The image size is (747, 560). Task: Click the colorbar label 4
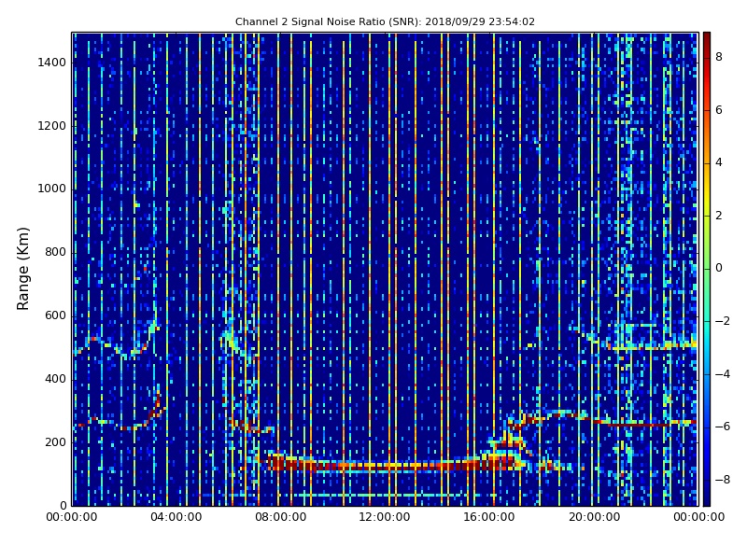pyautogui.click(x=719, y=162)
